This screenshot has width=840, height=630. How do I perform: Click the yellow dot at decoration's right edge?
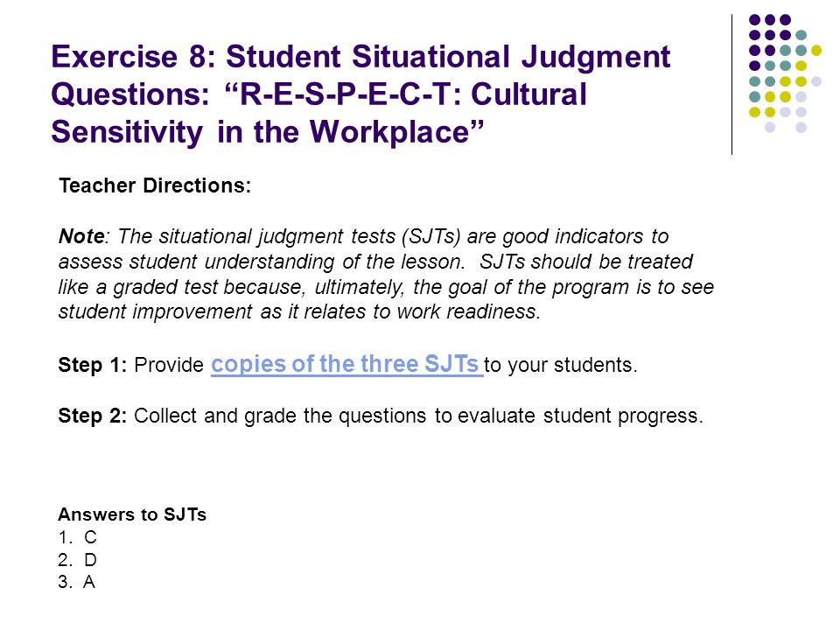click(x=815, y=51)
